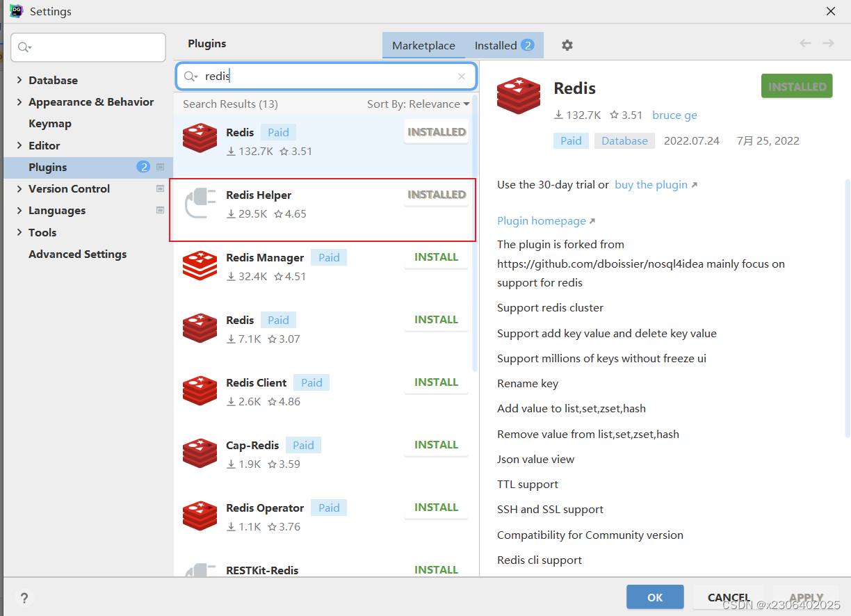Click the back navigation arrow
Image resolution: width=851 pixels, height=616 pixels.
tap(805, 43)
